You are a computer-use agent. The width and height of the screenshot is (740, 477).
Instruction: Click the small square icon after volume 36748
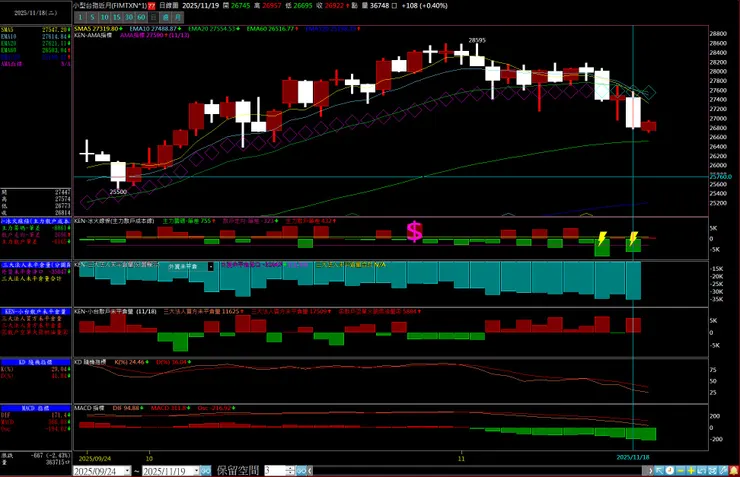394,6
